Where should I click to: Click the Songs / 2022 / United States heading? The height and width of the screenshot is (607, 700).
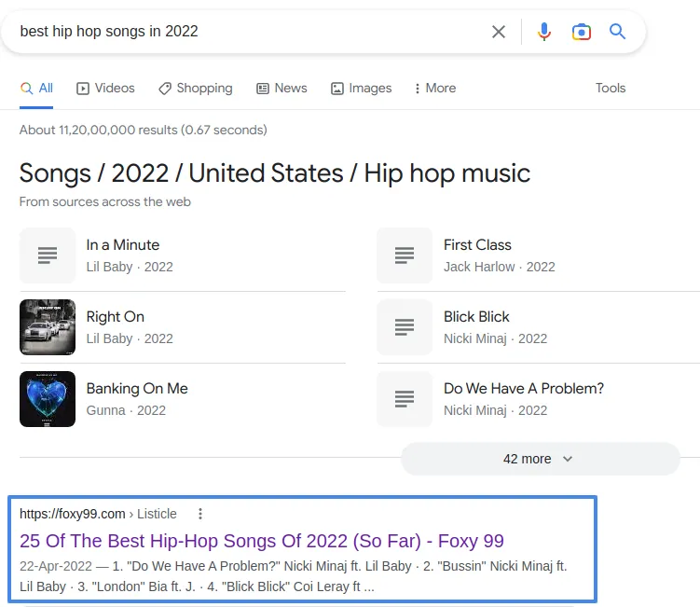[275, 173]
